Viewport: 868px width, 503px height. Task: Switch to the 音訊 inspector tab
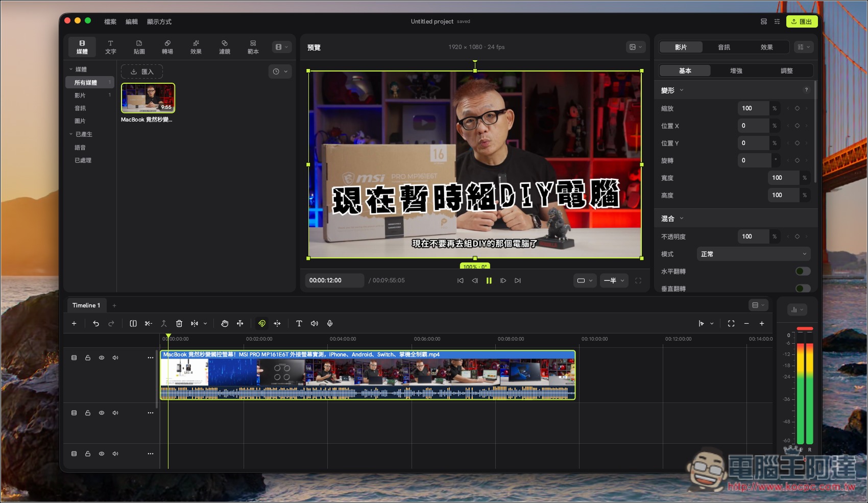click(724, 47)
